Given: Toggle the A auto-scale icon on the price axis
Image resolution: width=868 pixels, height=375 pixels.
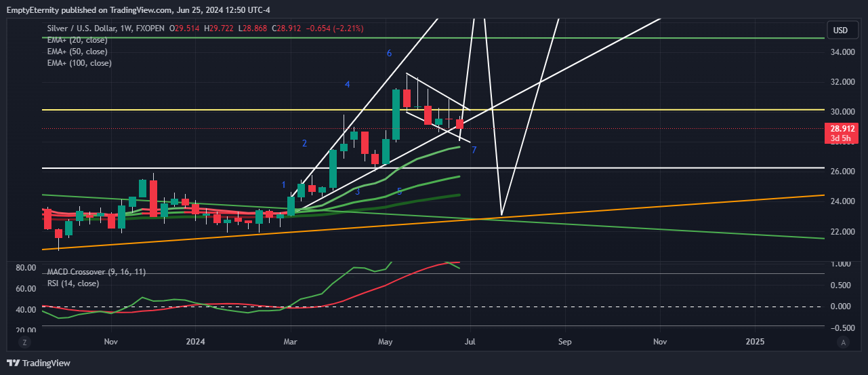Looking at the screenshot, I should click(x=843, y=342).
